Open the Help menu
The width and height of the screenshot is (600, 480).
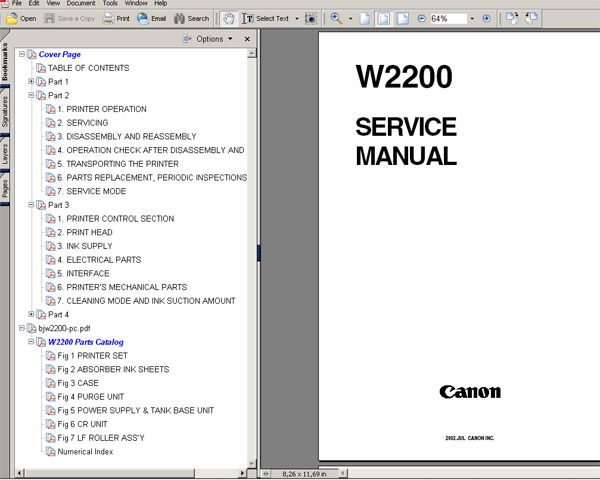pos(161,3)
